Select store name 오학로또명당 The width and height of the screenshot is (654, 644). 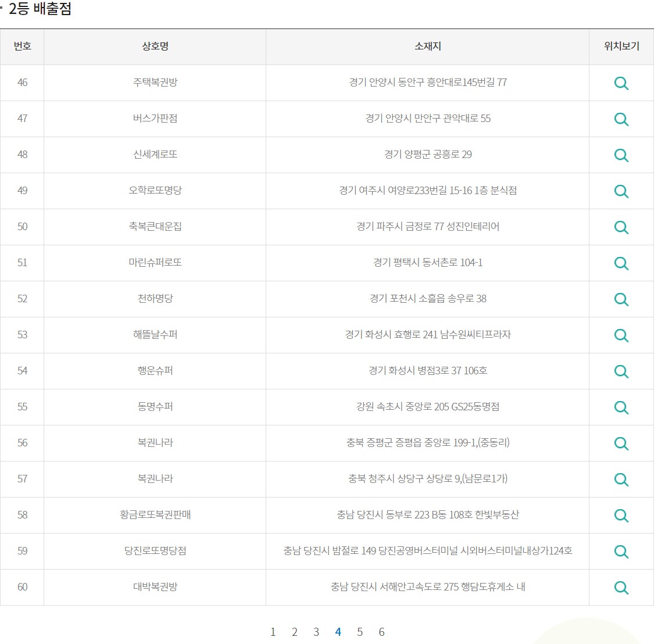click(155, 190)
